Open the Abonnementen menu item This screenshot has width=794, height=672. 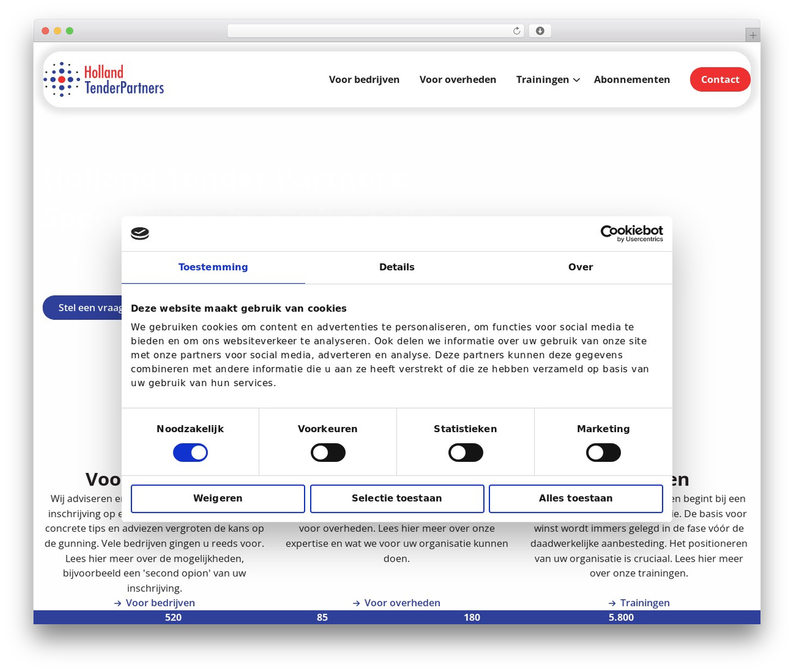coord(631,79)
